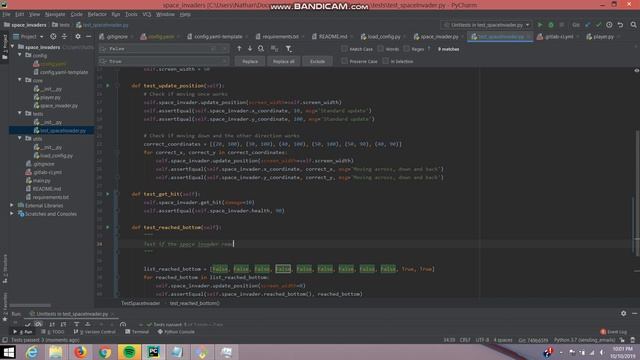640x360 pixels.
Task: Click the stop icon in the run toolbar
Action: tap(562, 25)
